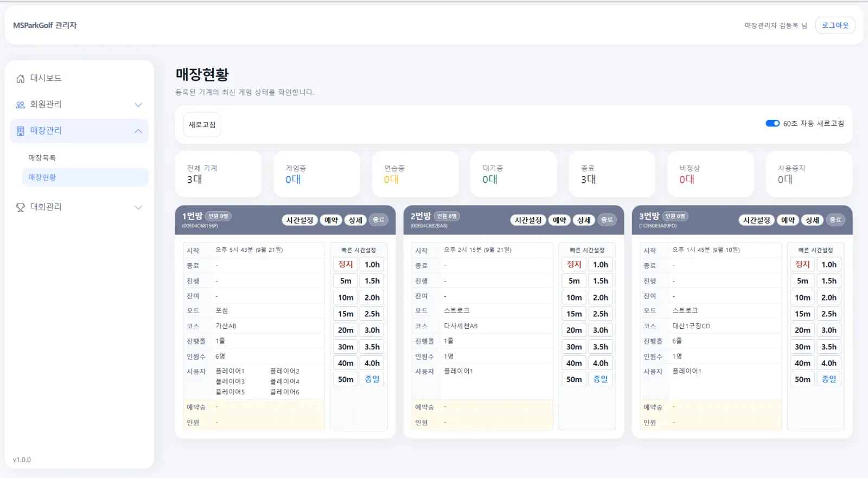The width and height of the screenshot is (868, 478).
Task: Click 종일 in 2번방 quick time settings
Action: click(601, 379)
